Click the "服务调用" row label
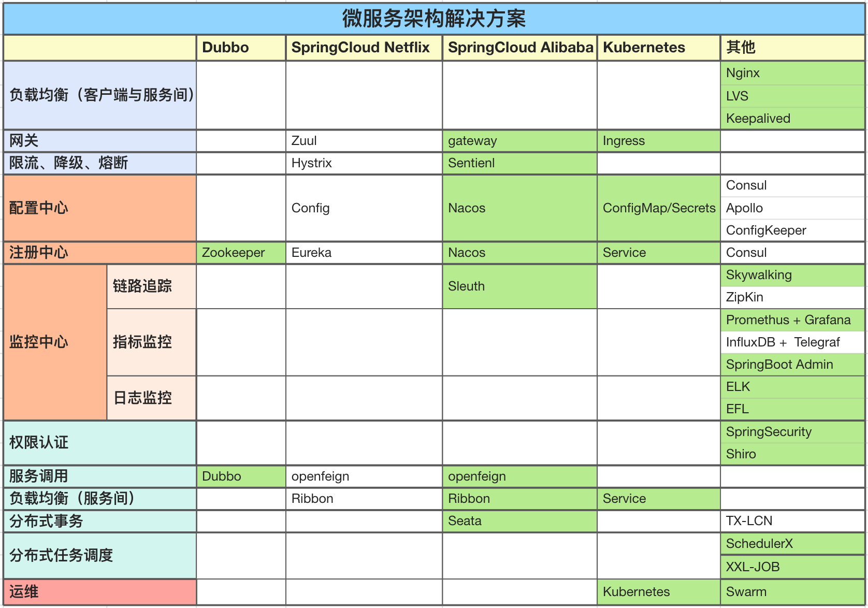868x608 pixels. click(100, 476)
